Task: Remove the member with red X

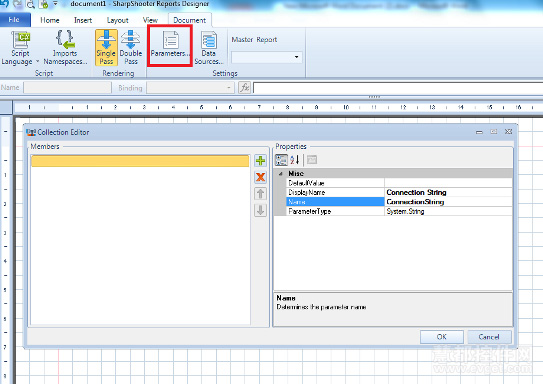Action: pos(260,177)
